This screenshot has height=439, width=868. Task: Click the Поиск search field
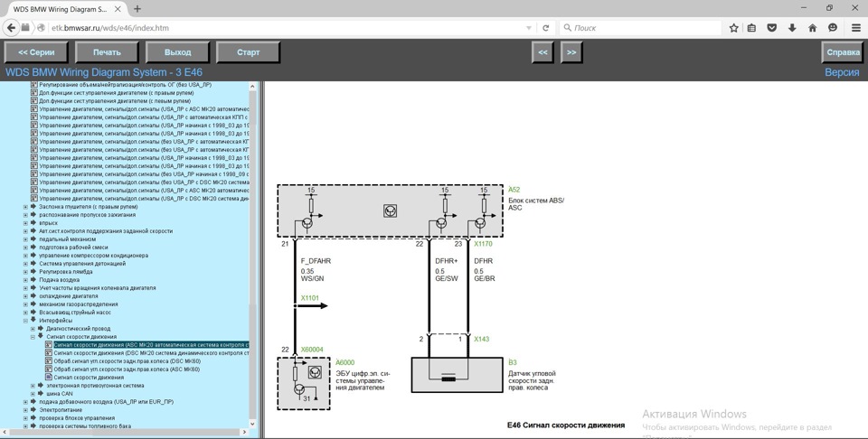(x=640, y=28)
